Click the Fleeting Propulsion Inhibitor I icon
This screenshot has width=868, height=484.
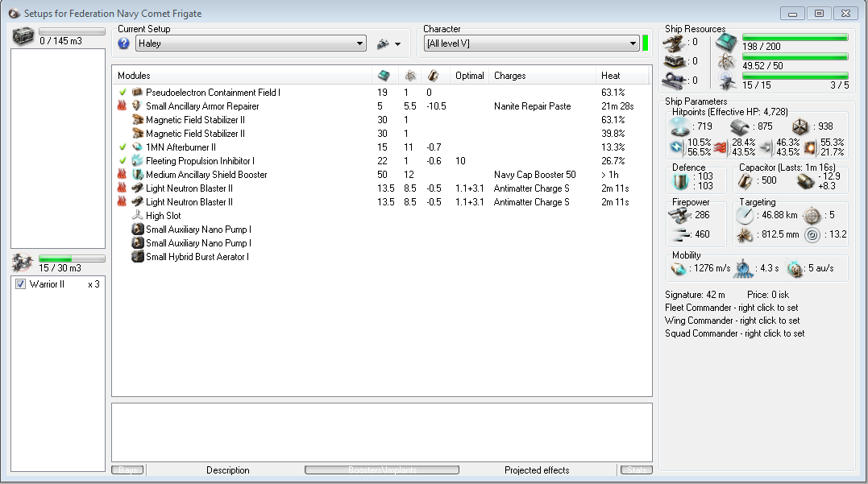coord(137,161)
